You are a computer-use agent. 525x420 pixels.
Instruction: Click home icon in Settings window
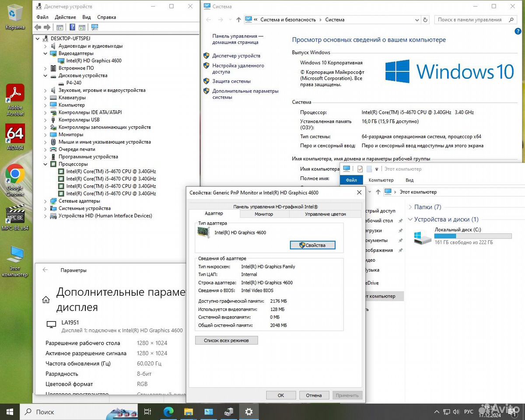(x=45, y=300)
